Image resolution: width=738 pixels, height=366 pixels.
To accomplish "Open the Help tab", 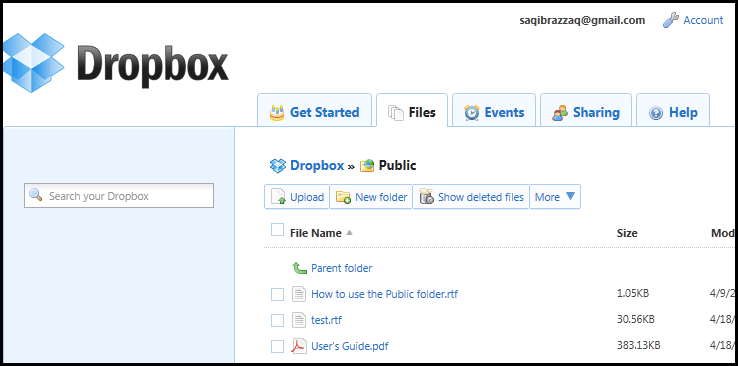I will click(x=673, y=110).
